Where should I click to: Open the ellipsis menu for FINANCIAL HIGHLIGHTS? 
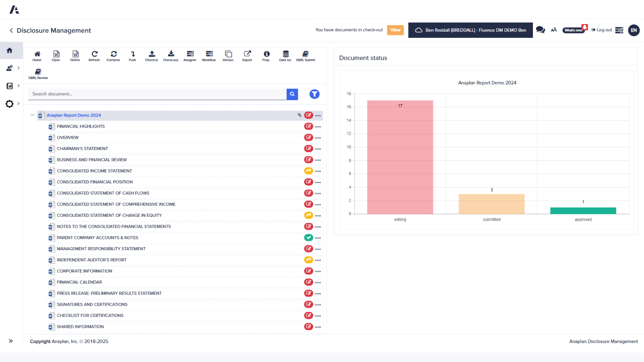click(318, 126)
